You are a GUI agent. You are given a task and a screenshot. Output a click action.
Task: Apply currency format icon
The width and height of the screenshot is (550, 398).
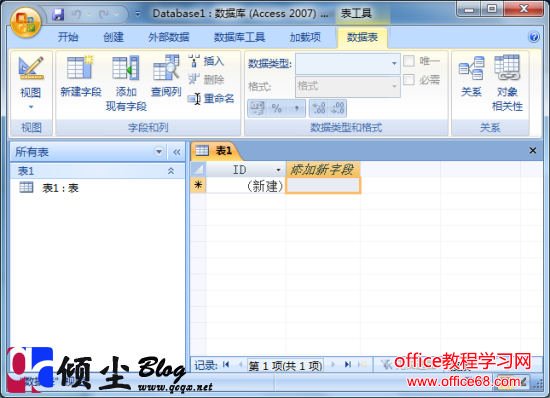click(257, 108)
